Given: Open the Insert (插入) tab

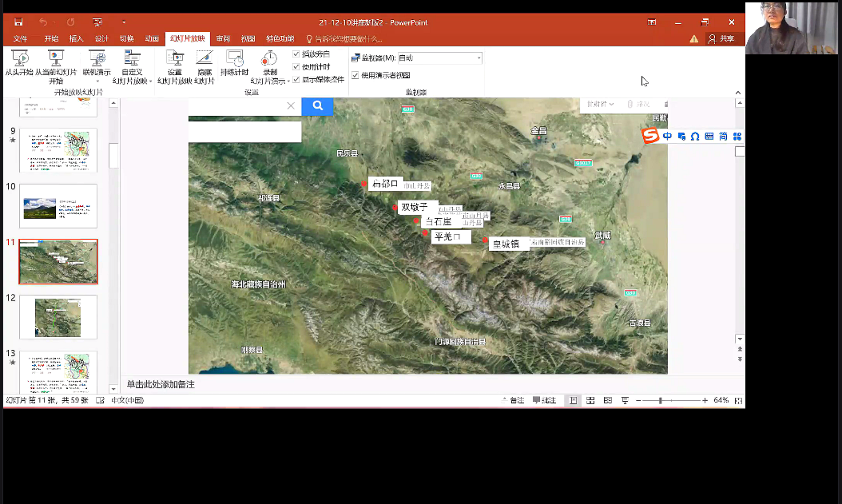Looking at the screenshot, I should click(x=76, y=38).
